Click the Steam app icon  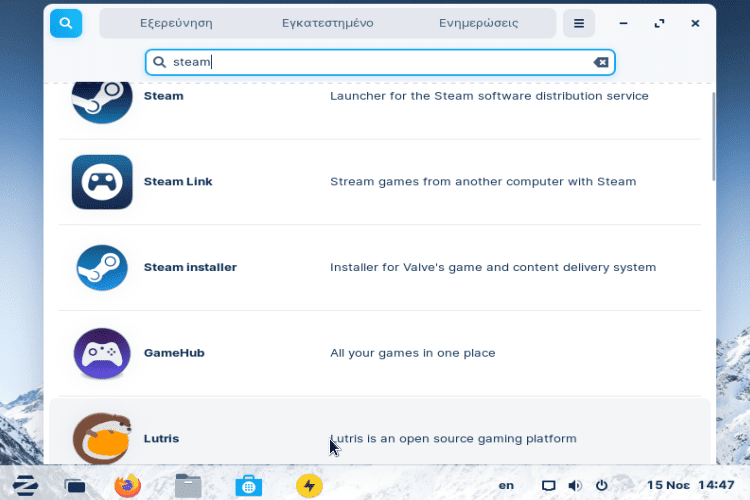tap(102, 101)
